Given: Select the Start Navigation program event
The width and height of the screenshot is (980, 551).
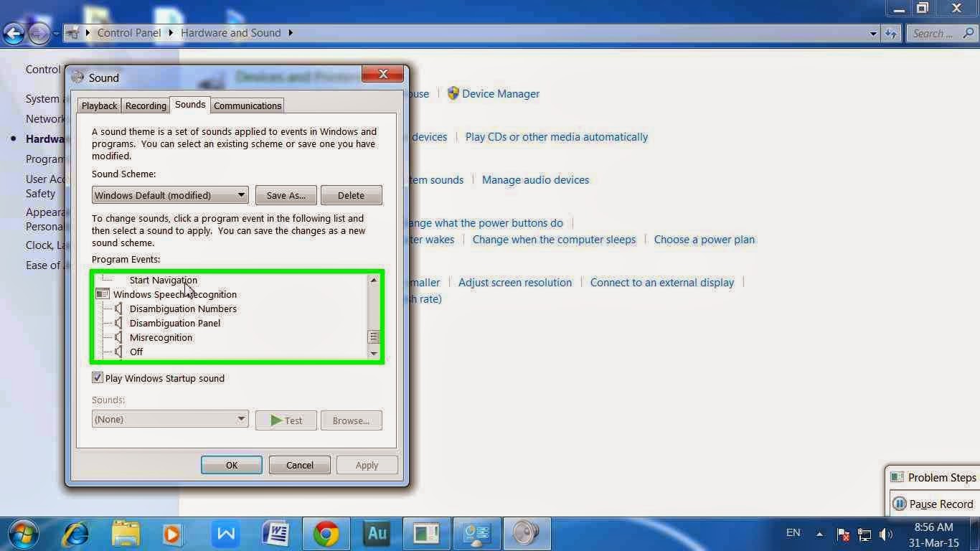Looking at the screenshot, I should point(163,280).
